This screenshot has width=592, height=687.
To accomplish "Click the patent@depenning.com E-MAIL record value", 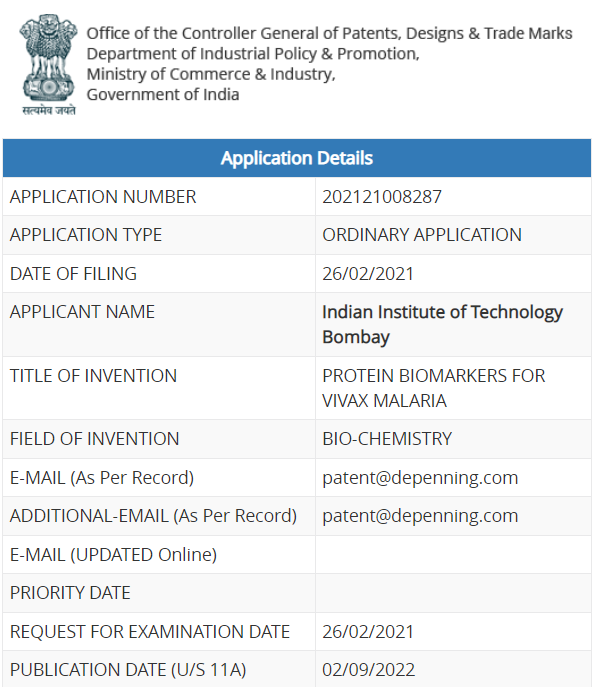I will tap(420, 478).
